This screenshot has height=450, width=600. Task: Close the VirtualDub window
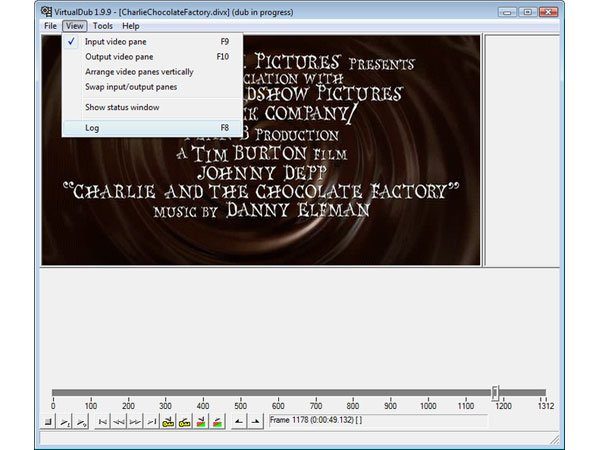point(548,12)
